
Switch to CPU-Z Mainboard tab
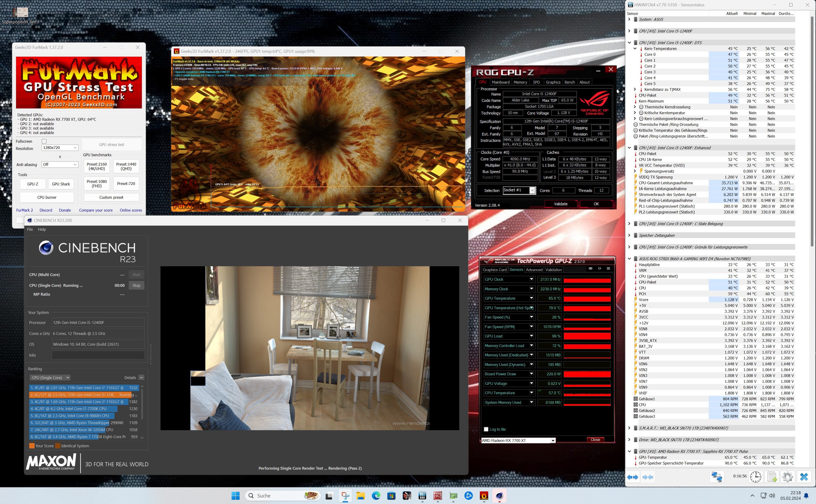[501, 82]
